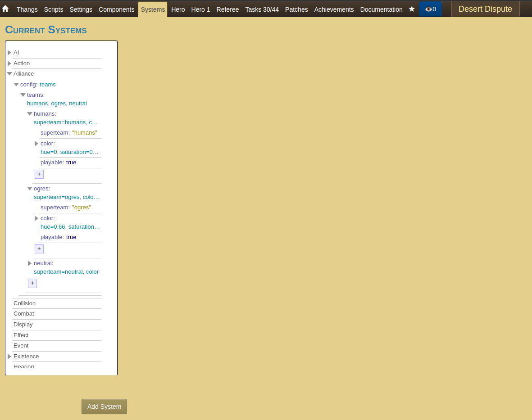
Task: Click the "superteam=neutral, color" summary
Action: point(66,272)
